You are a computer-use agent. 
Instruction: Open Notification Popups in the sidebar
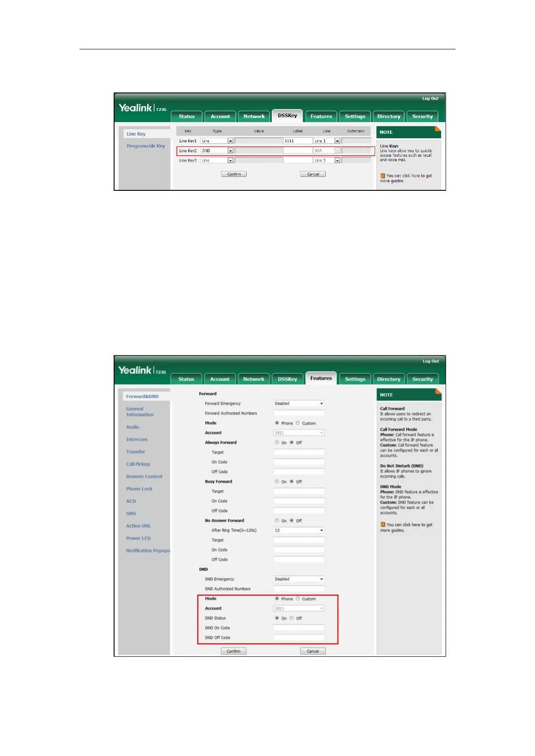[148, 550]
